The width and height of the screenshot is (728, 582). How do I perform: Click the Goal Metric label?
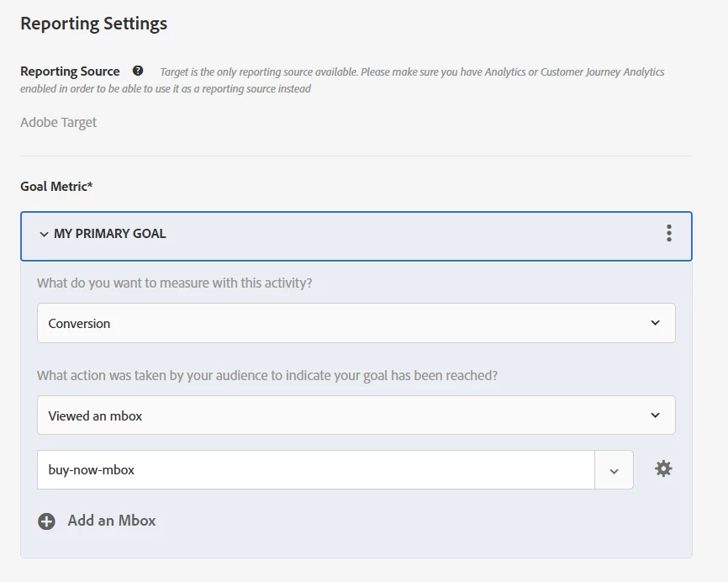pos(56,187)
